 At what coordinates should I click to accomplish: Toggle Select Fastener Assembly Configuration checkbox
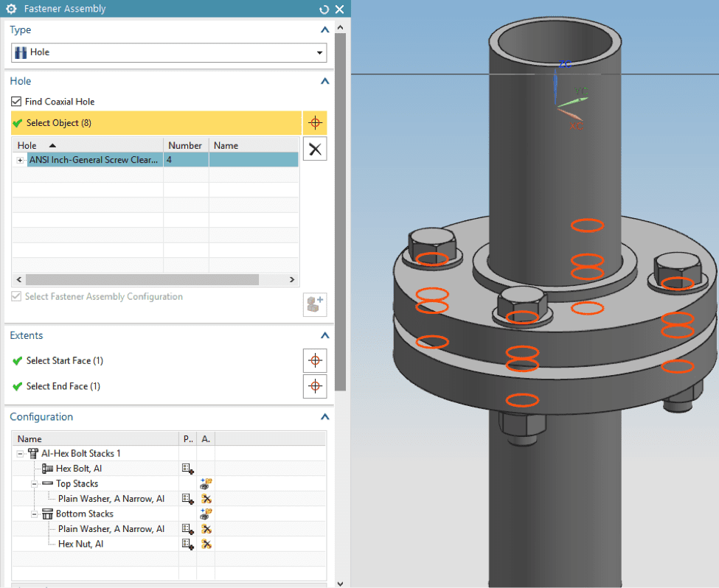point(16,296)
